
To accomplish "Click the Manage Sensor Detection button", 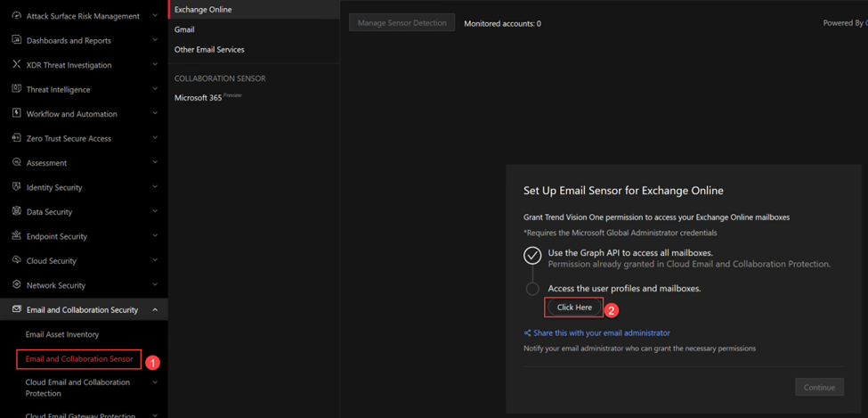I will coord(402,23).
